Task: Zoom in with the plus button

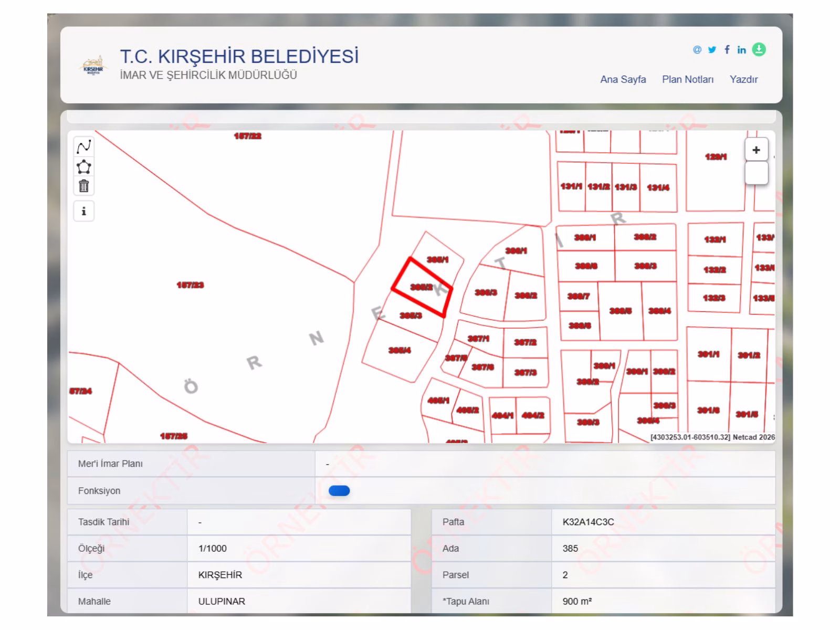Action: (x=756, y=150)
